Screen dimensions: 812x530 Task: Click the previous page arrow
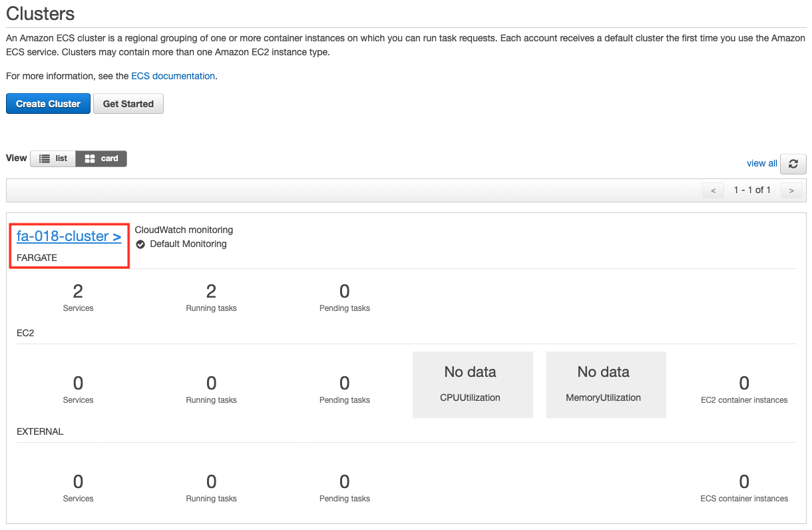click(713, 190)
